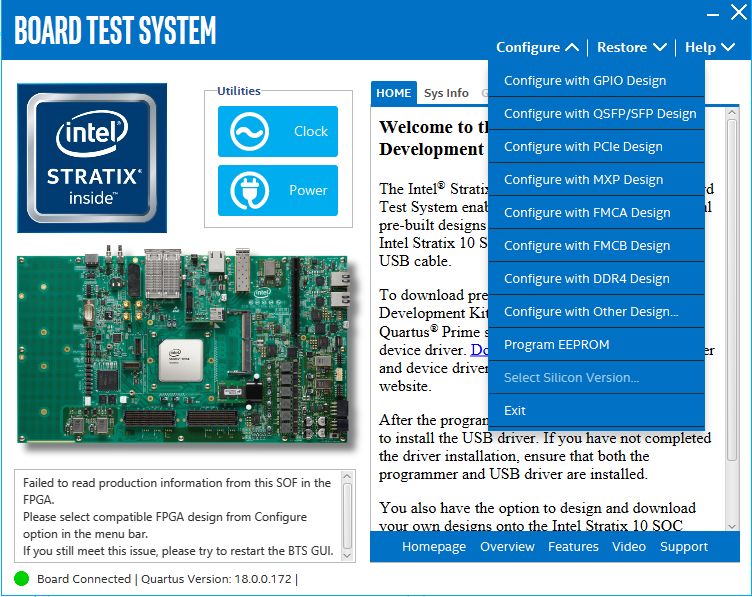Click the message log scroll up arrow
Viewport: 752px width, 597px height.
(348, 476)
